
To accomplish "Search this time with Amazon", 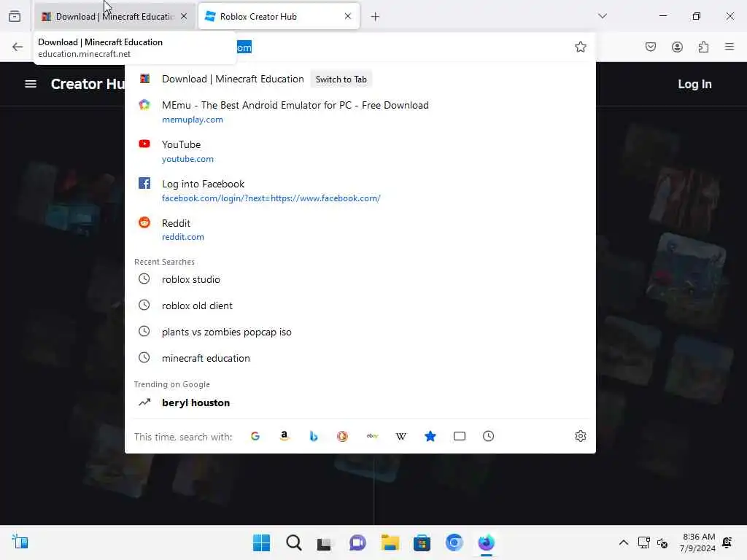I will (285, 436).
